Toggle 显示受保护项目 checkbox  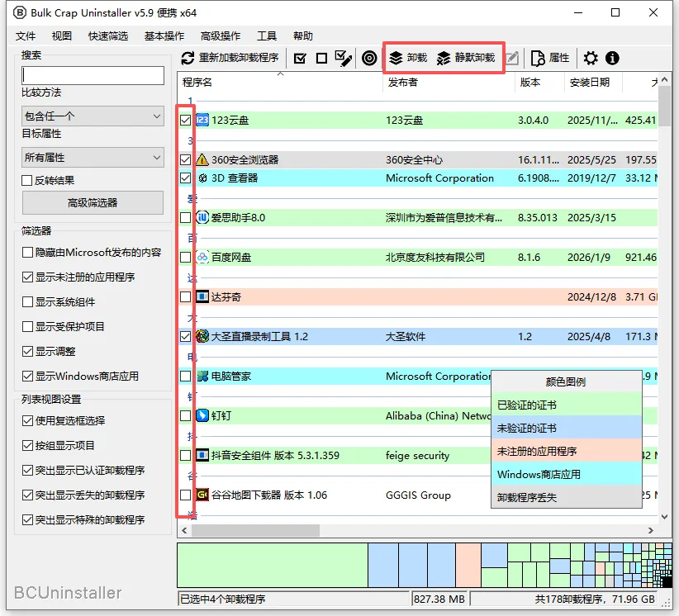click(x=27, y=326)
